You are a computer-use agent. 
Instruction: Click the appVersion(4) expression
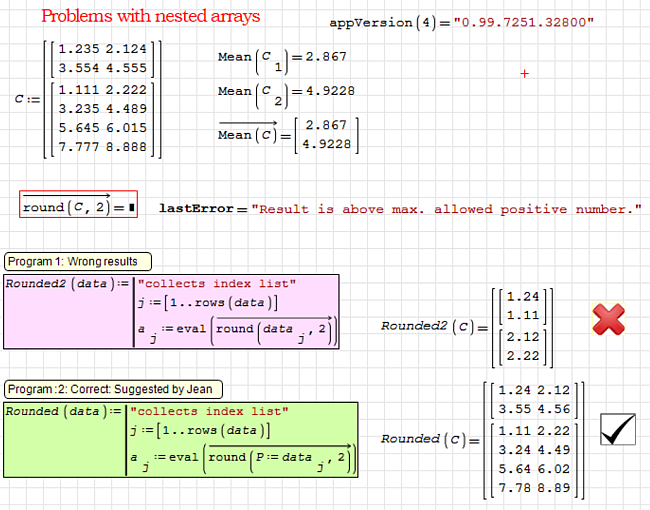(461, 22)
